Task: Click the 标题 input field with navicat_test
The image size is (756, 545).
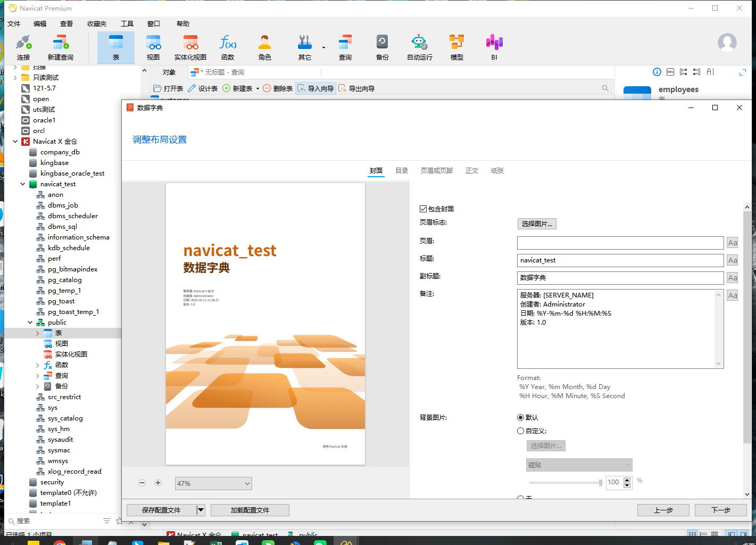Action: pyautogui.click(x=620, y=260)
